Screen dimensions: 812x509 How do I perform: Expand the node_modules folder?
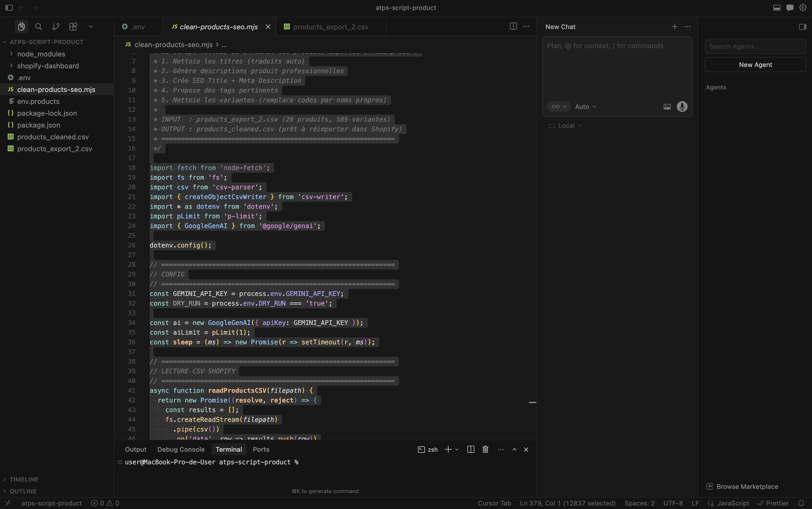coord(41,54)
